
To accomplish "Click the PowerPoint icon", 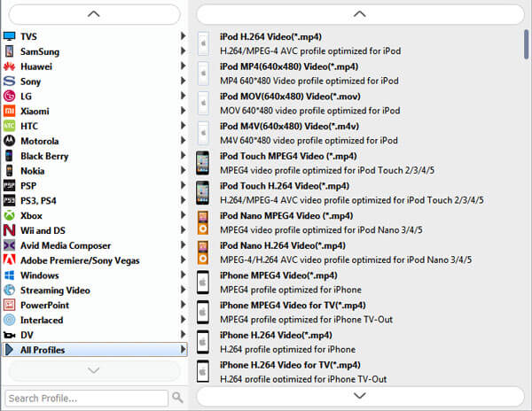I will (9, 305).
